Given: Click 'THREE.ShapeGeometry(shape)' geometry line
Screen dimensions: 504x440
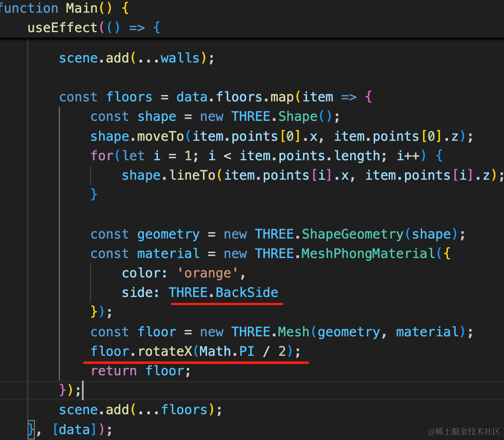Looking at the screenshot, I should [x=278, y=234].
